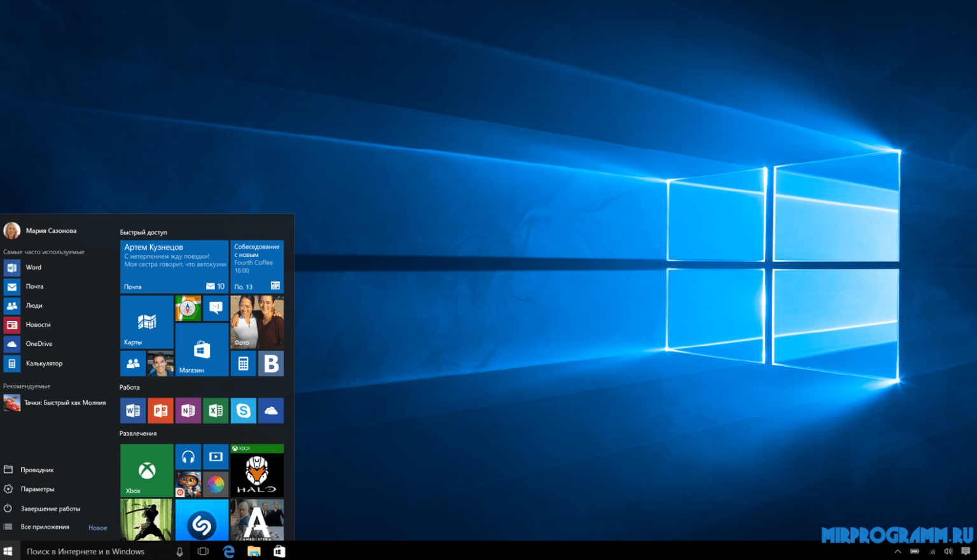The height and width of the screenshot is (560, 977).
Task: Open the Wi-Fi network icon in the tray
Action: pyautogui.click(x=932, y=551)
